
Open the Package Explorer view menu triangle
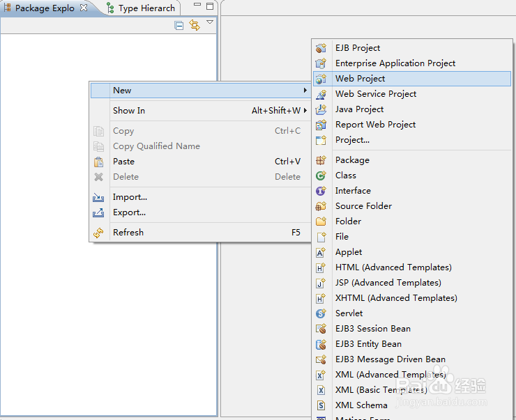tap(210, 22)
